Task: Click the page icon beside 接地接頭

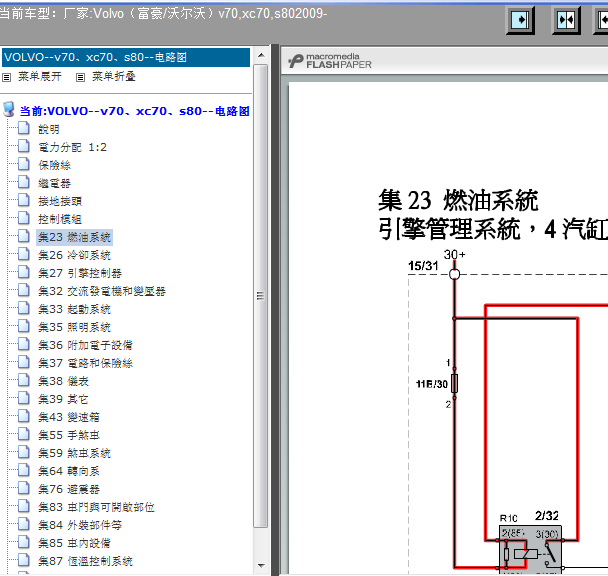Action: [x=24, y=201]
